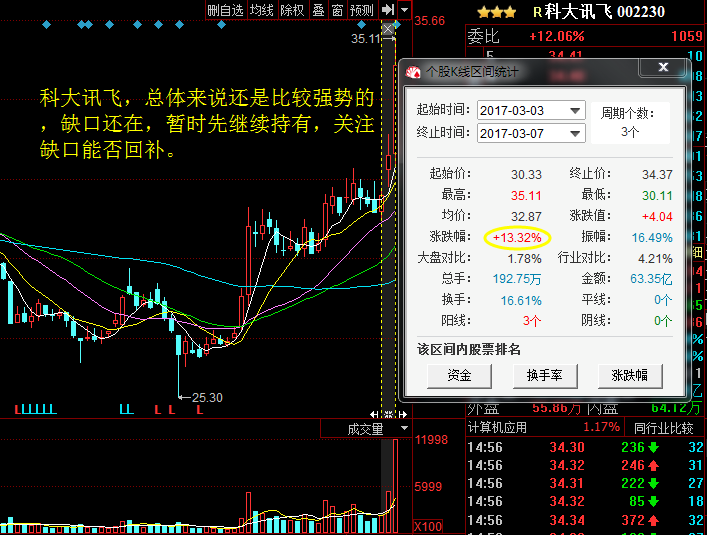The height and width of the screenshot is (535, 707).
Task: Click the 25.30 low price label
Action: coord(207,398)
